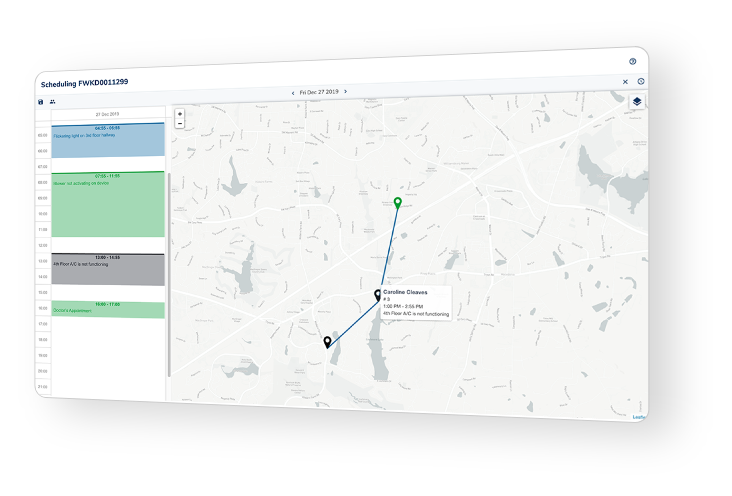Click the schedule vertical scrollbar
Image resolution: width=732 pixels, height=496 pixels.
point(168,270)
